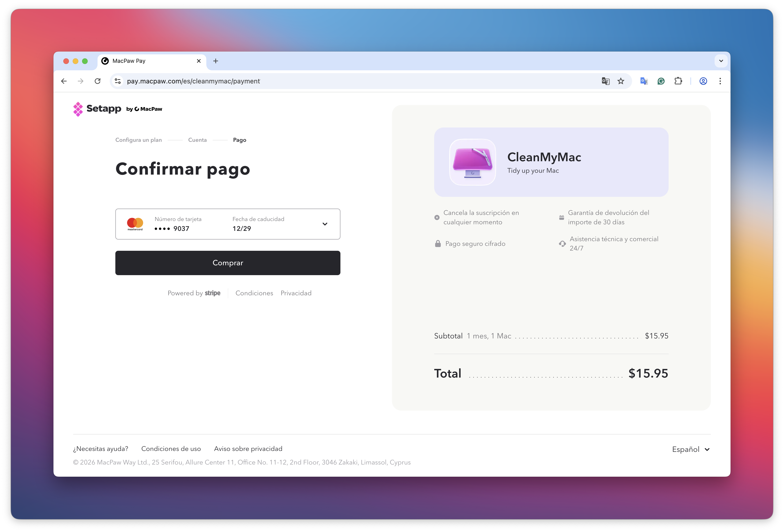
Task: Select the MacPaw Pay browser tab
Action: (x=152, y=61)
